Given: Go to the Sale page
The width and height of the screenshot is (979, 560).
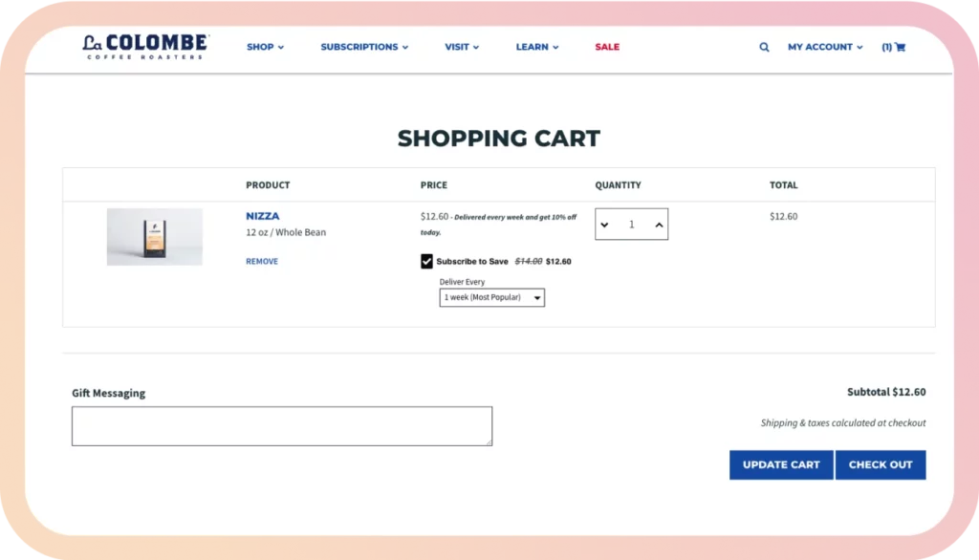Looking at the screenshot, I should point(607,47).
